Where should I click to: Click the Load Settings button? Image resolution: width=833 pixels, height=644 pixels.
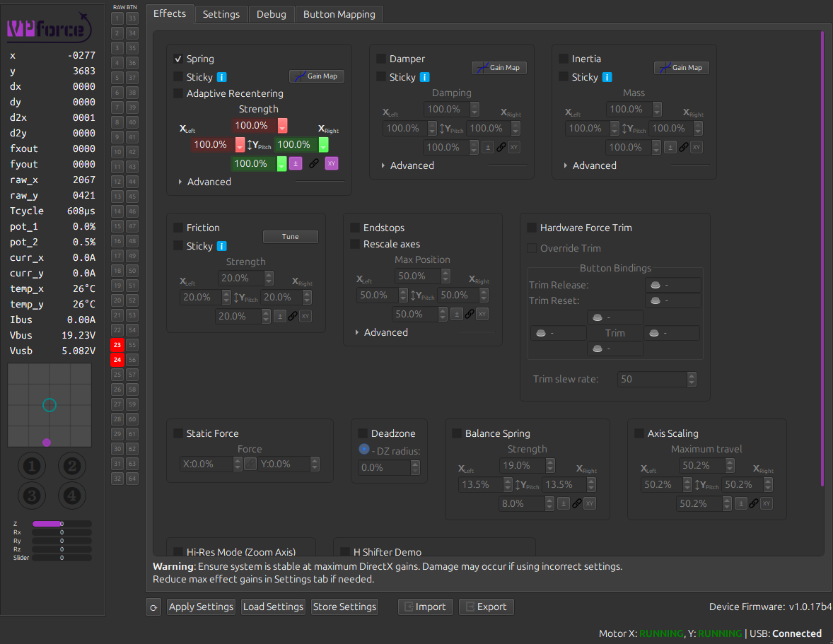tap(273, 607)
